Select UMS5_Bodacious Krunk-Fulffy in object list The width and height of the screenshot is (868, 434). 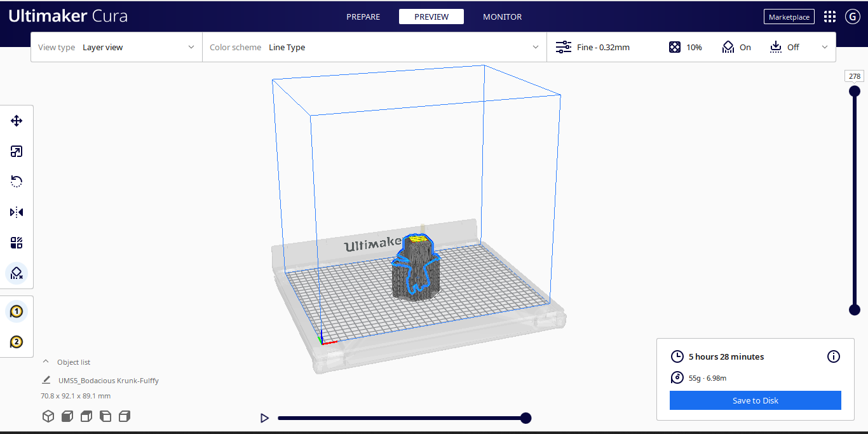(109, 381)
